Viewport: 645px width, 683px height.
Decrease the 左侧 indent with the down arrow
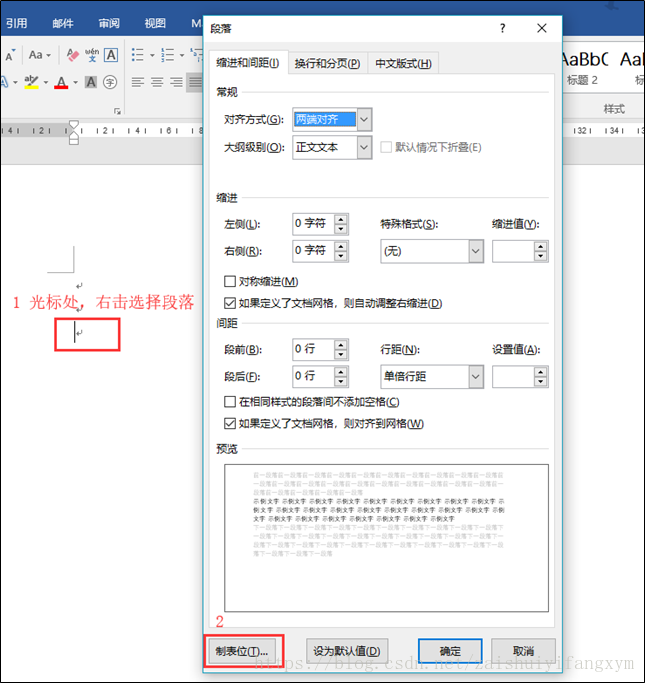click(341, 229)
